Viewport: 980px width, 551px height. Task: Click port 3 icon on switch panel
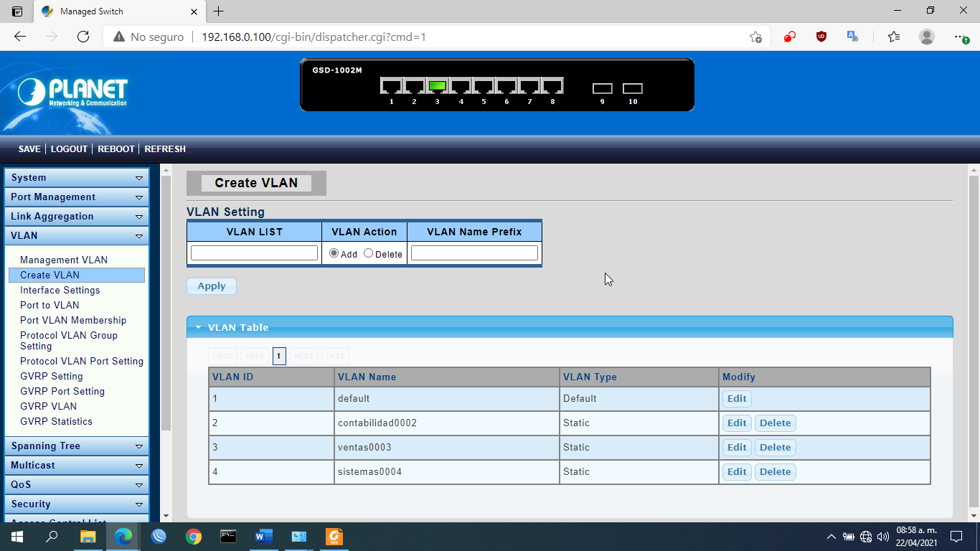click(x=437, y=87)
